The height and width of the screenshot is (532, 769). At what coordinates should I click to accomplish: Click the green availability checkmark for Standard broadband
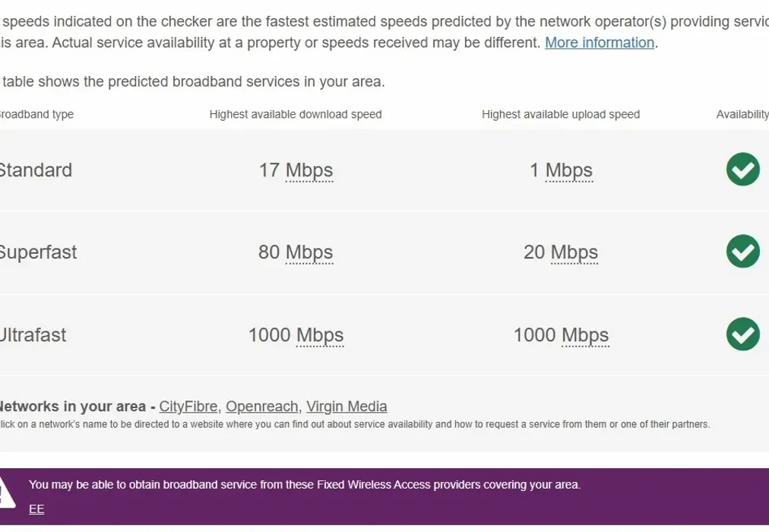click(742, 169)
